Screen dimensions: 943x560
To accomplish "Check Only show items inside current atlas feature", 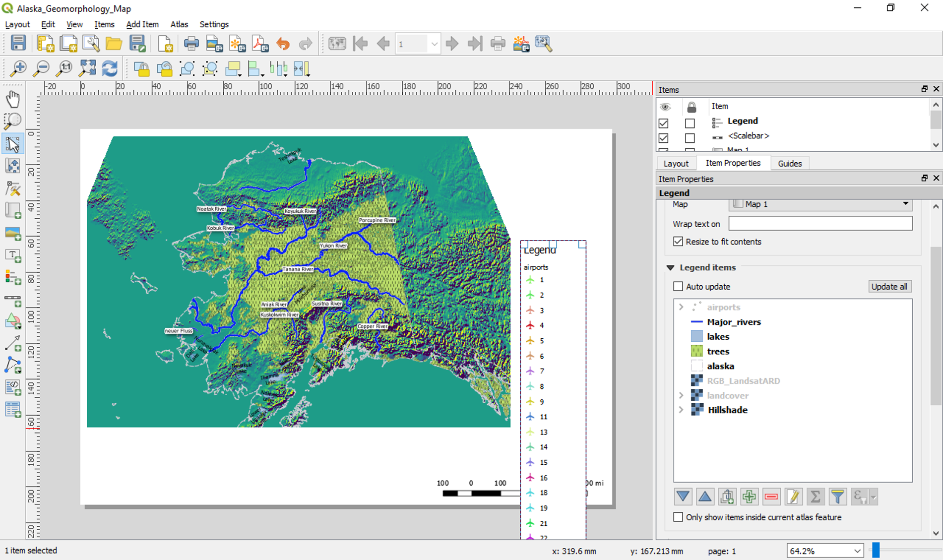I will tap(678, 517).
